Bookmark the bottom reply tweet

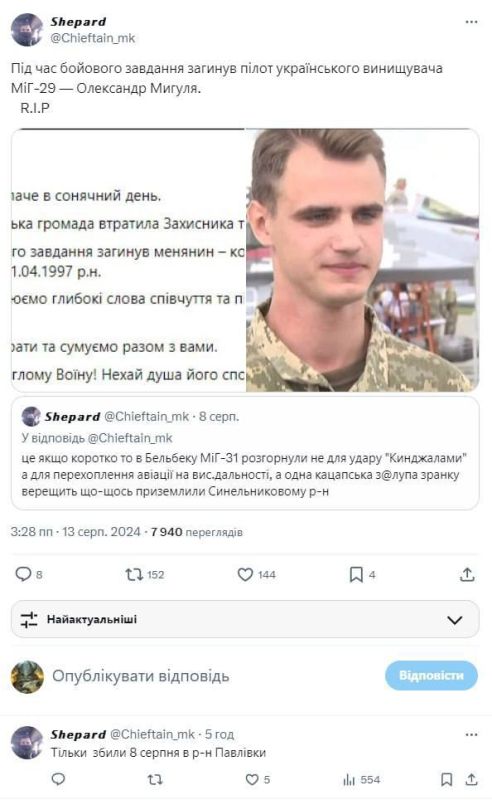[x=447, y=779]
